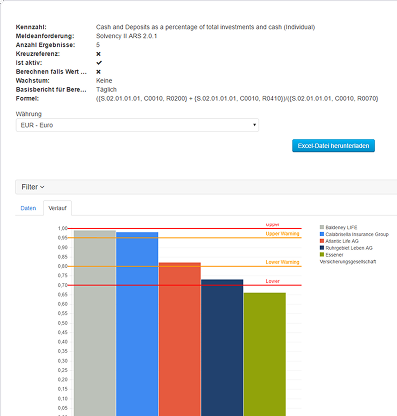Click the Lower Warning threshold label
The width and height of the screenshot is (397, 416).
coord(282,262)
